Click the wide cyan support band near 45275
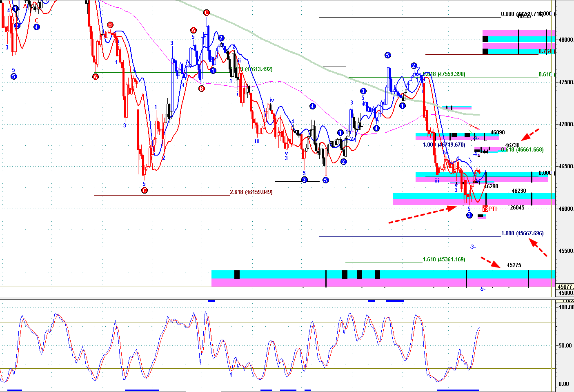 coord(383,274)
